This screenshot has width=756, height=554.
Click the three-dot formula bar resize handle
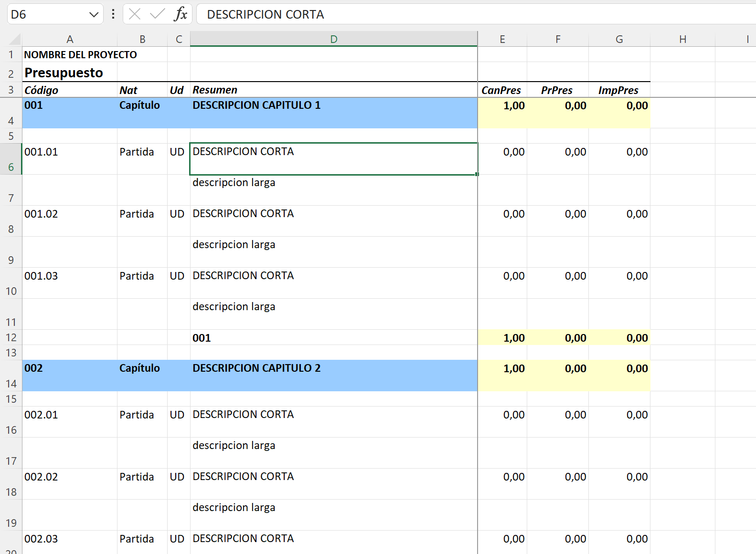point(113,14)
